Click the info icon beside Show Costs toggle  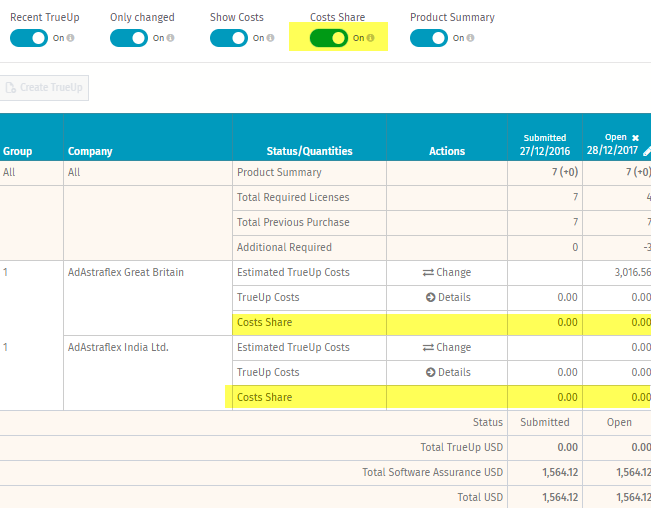(270, 38)
